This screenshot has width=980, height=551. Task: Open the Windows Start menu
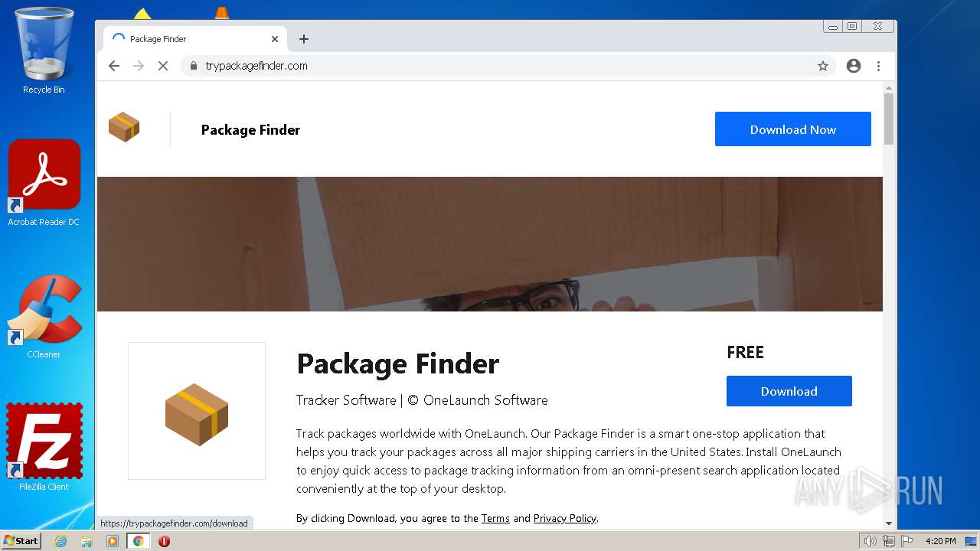pos(21,541)
